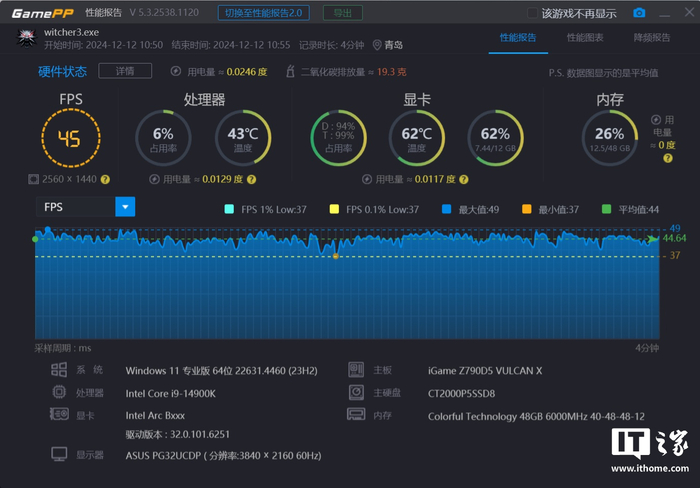Click the help icon beside 2560 × 1440
700x488 pixels.
pos(105,179)
